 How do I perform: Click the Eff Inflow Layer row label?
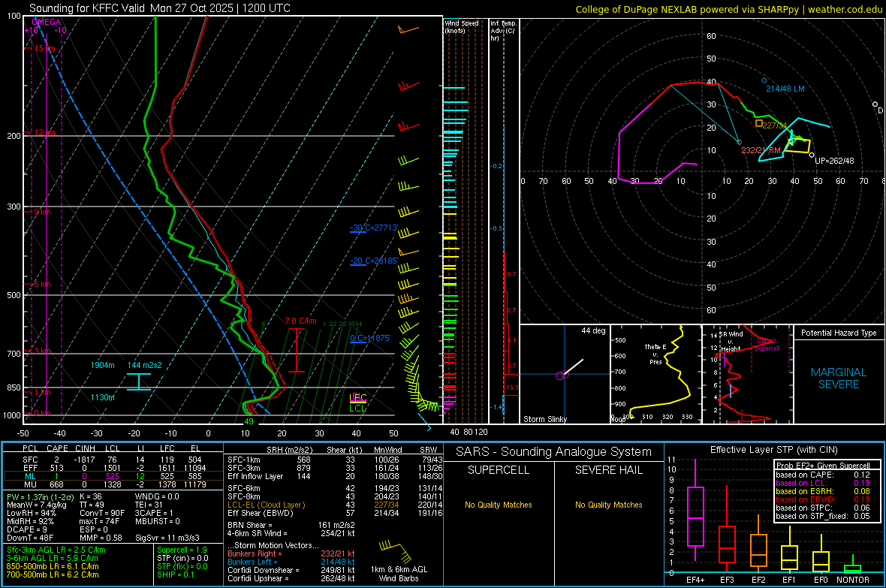tap(255, 476)
